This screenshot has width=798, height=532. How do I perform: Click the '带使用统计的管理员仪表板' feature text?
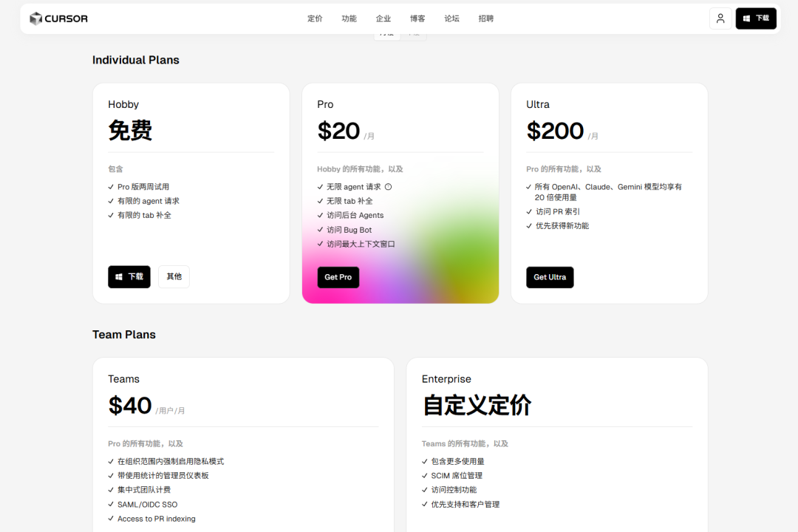tap(163, 476)
